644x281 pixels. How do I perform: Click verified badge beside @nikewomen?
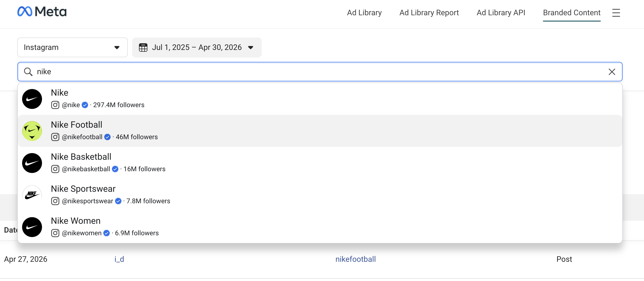[107, 233]
